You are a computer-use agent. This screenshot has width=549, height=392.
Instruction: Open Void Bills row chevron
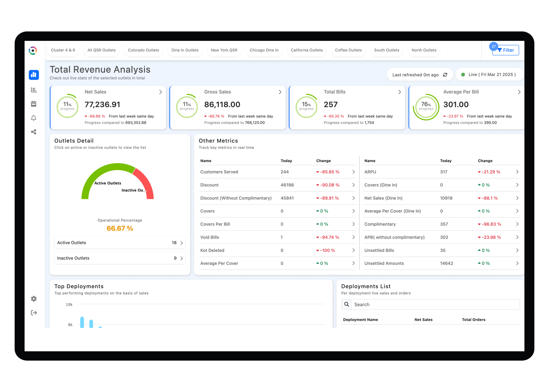point(353,237)
